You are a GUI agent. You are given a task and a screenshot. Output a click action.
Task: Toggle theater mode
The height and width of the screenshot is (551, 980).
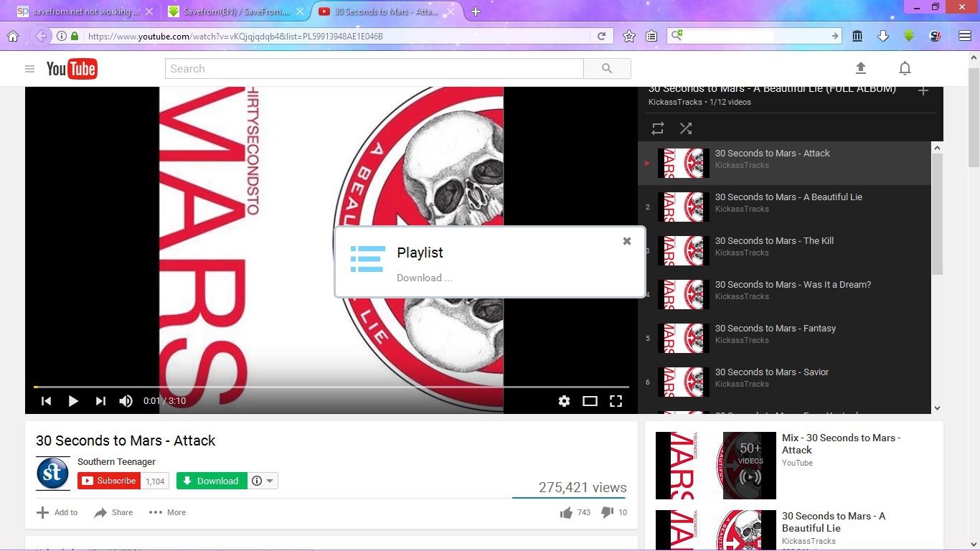click(590, 401)
